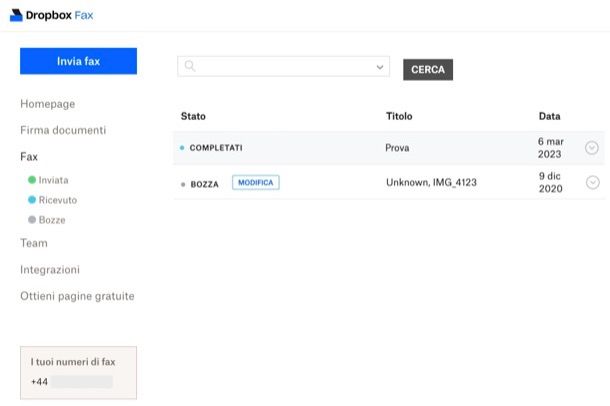This screenshot has height=406, width=610.
Task: Click the Invia fax button
Action: pos(79,61)
